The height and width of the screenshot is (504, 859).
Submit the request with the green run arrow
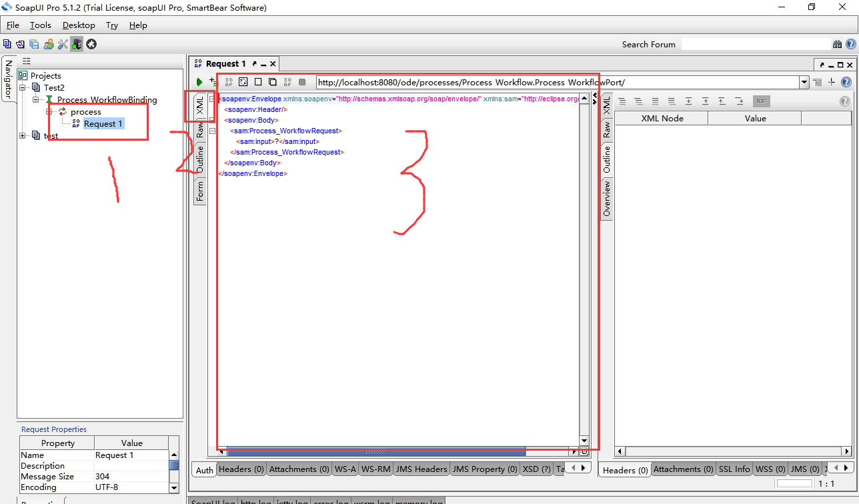point(199,81)
